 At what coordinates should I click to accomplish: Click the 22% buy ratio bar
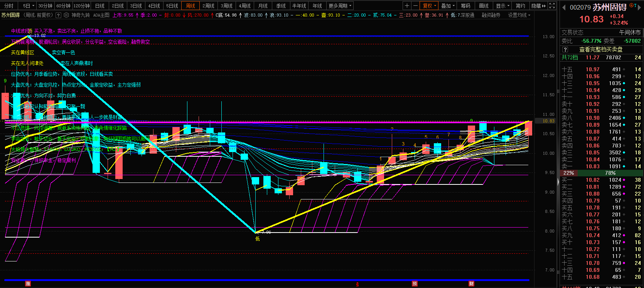568,173
